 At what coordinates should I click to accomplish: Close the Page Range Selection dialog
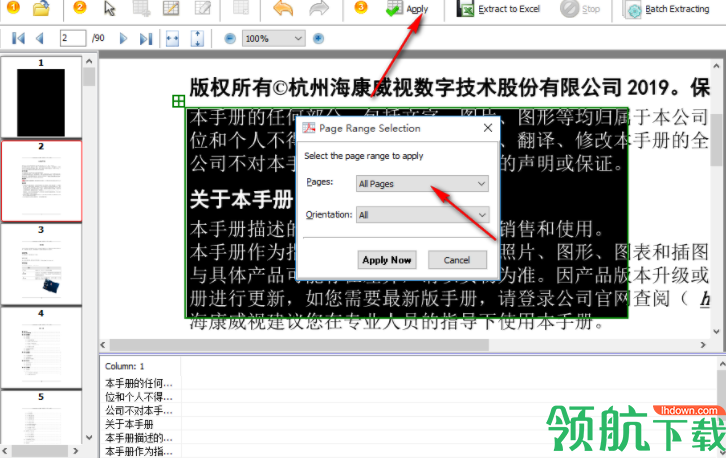click(488, 128)
